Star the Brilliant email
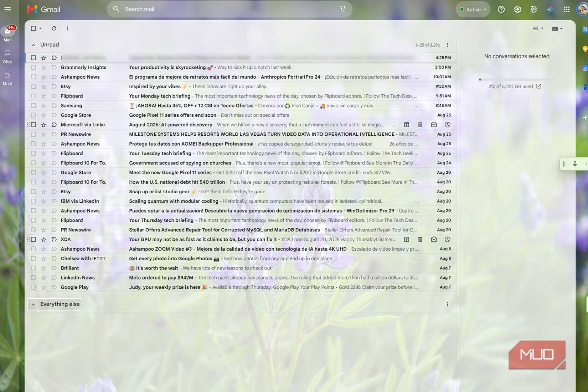 (x=43, y=268)
